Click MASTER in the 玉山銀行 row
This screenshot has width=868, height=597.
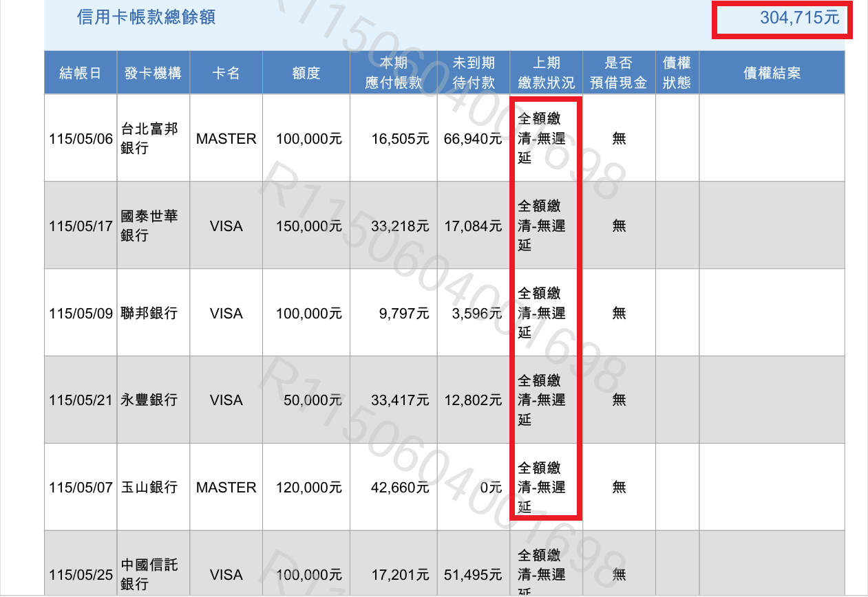point(226,487)
